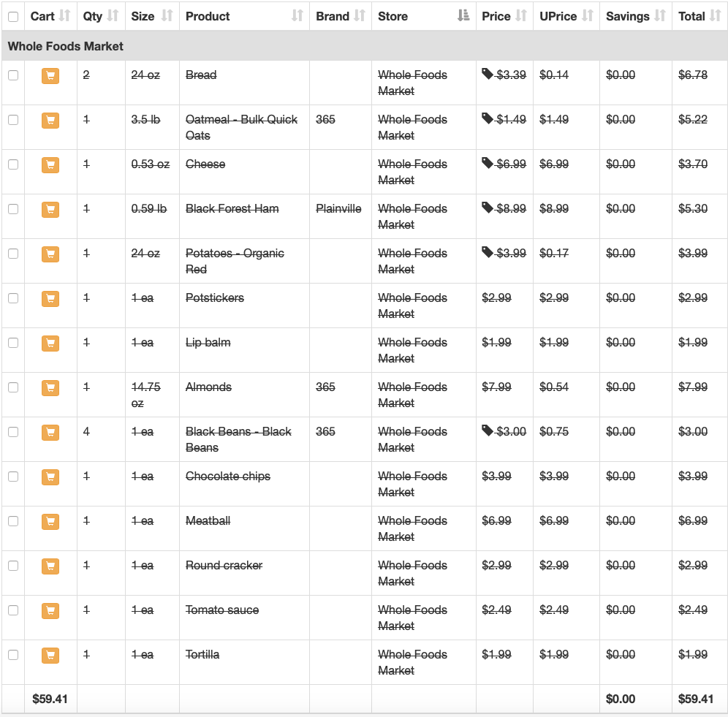
Task: Click price tag icon on Bread price
Action: 487,75
